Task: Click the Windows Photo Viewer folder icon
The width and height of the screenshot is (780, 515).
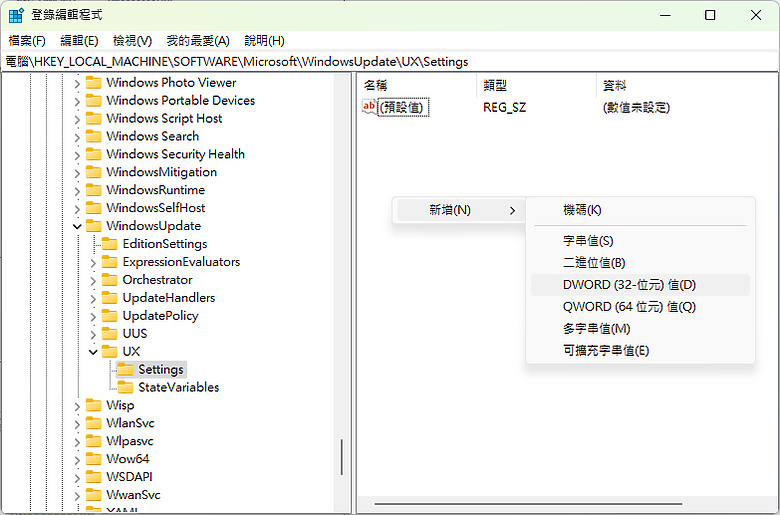Action: pos(94,83)
